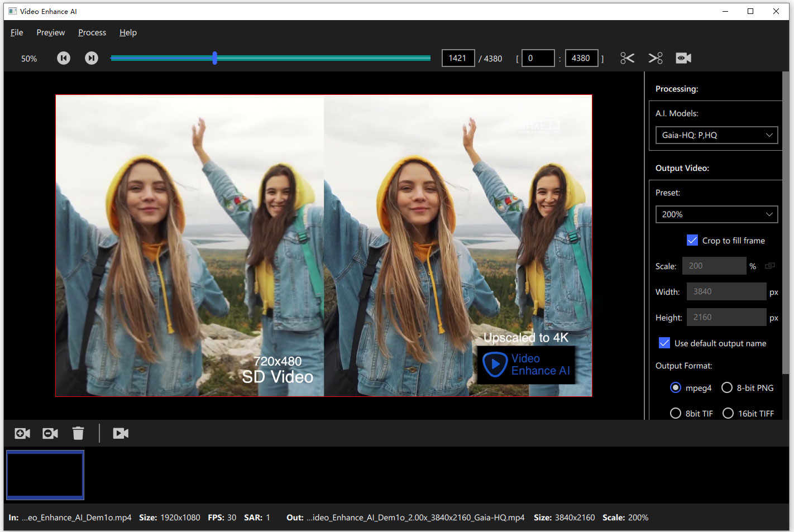This screenshot has width=794, height=532.
Task: Uncheck Crop to fill frame
Action: tap(692, 240)
